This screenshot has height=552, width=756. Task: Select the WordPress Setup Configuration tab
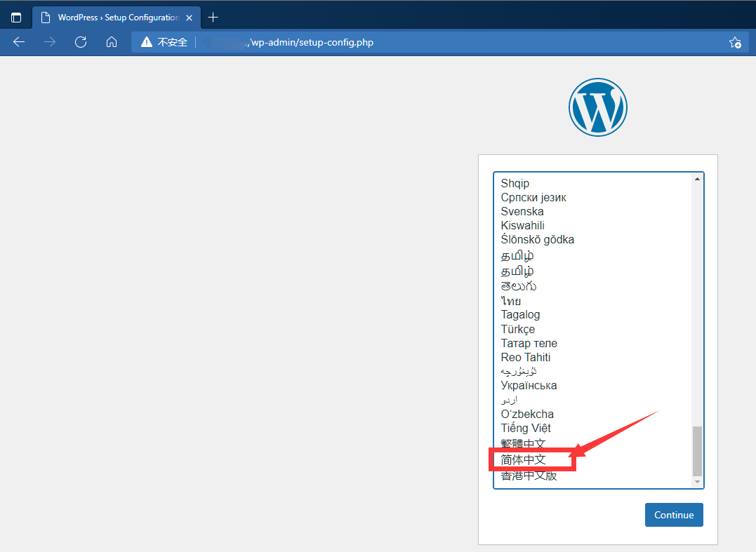(117, 18)
